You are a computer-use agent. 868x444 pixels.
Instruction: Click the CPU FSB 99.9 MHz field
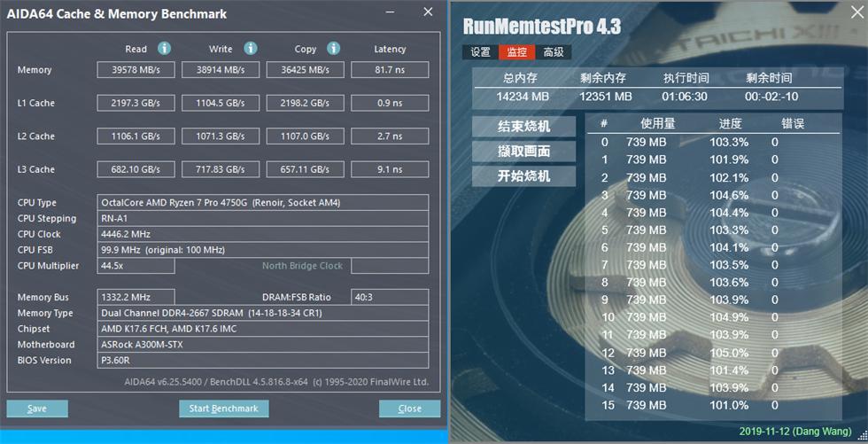click(262, 250)
